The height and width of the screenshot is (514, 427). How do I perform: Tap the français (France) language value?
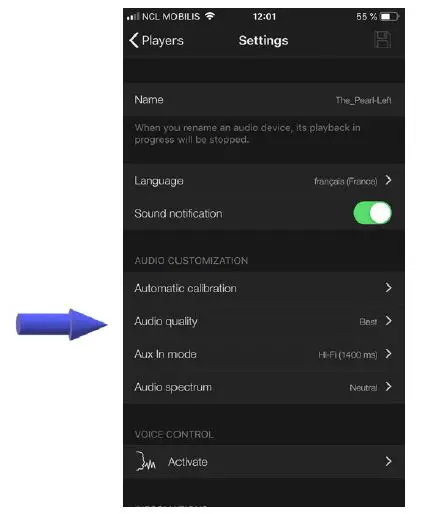(346, 181)
